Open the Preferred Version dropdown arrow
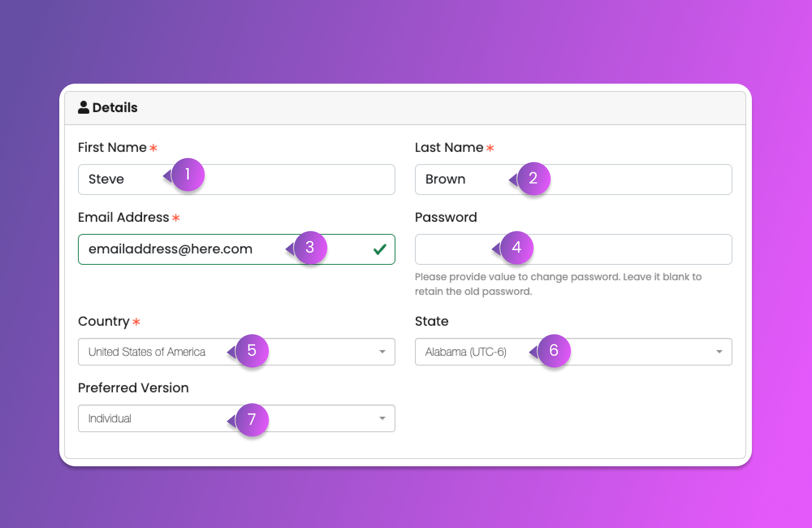The width and height of the screenshot is (812, 528). (382, 418)
